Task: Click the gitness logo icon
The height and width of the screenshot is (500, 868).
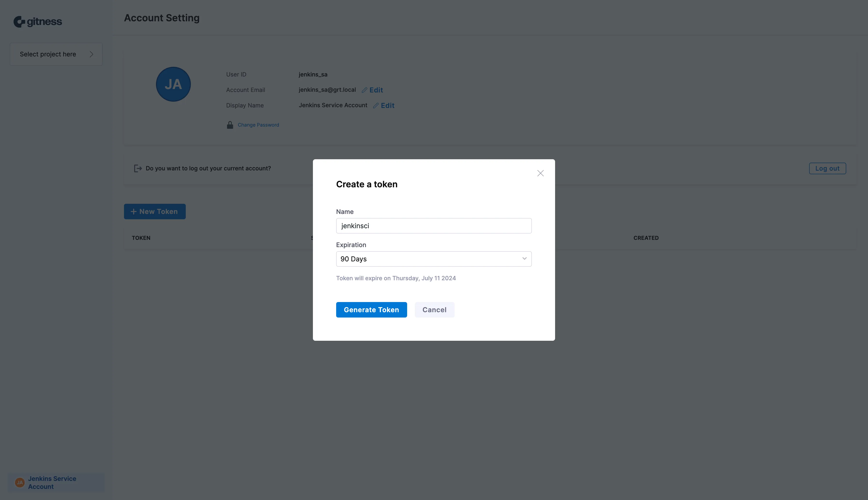Action: pos(19,22)
